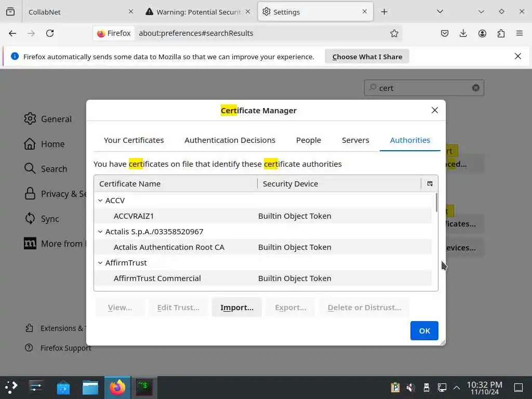Open Privacy & Security lock category

(x=55, y=194)
